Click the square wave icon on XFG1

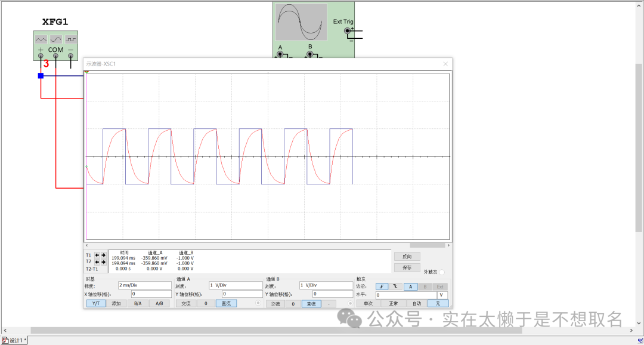pos(70,39)
